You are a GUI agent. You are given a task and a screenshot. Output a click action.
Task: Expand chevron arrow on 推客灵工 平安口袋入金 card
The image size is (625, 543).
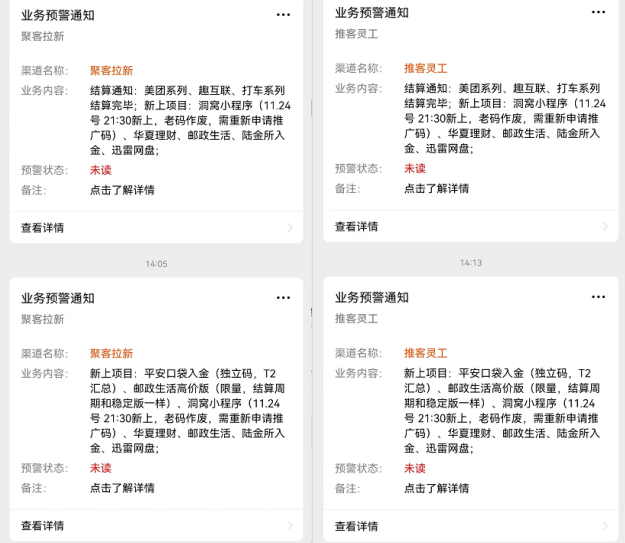[x=604, y=526]
